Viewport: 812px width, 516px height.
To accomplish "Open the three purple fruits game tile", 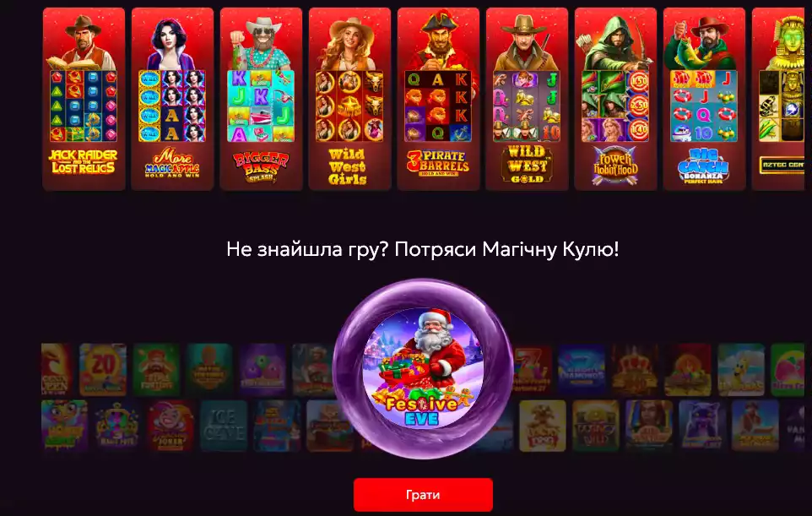I will 263,369.
